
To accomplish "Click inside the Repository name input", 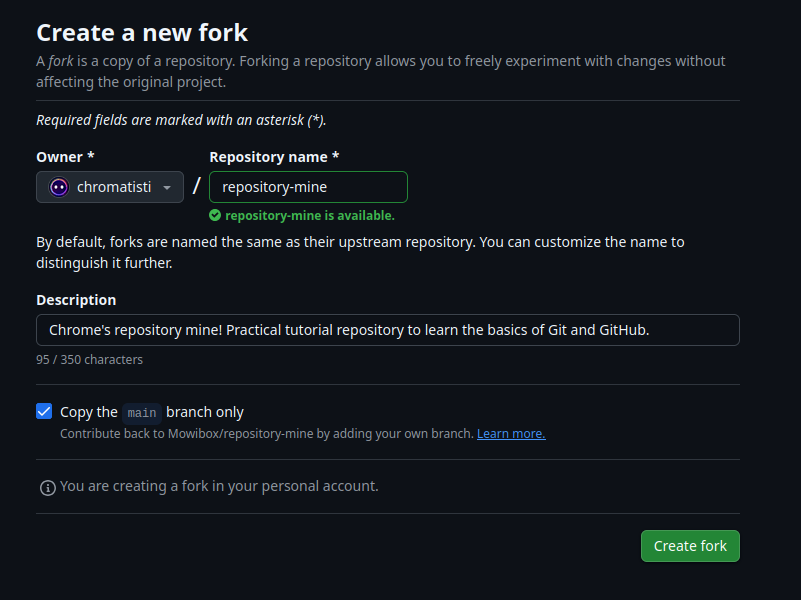I will click(x=308, y=187).
